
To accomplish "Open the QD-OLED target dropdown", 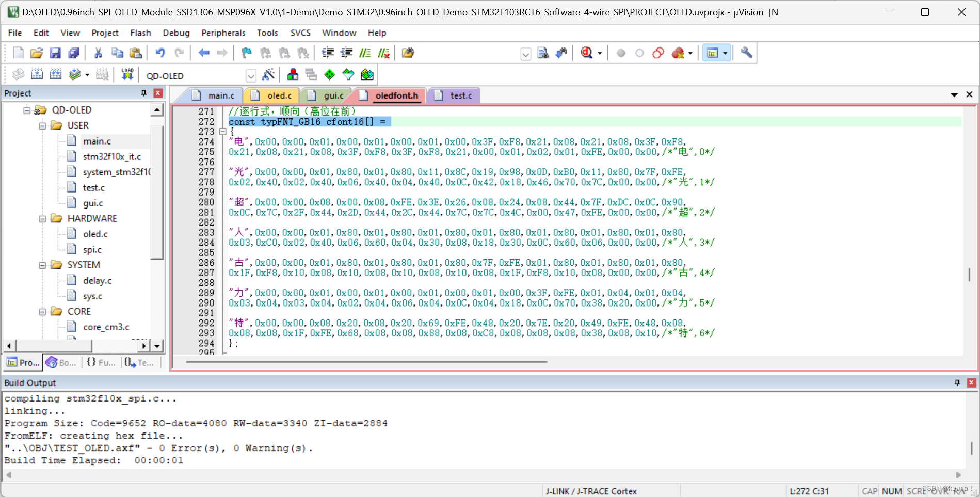I will (251, 76).
